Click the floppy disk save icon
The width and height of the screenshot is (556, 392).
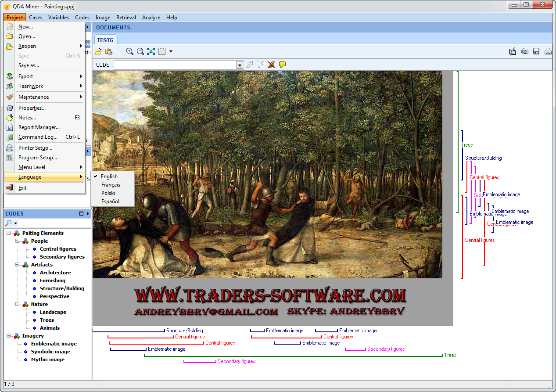(536, 51)
